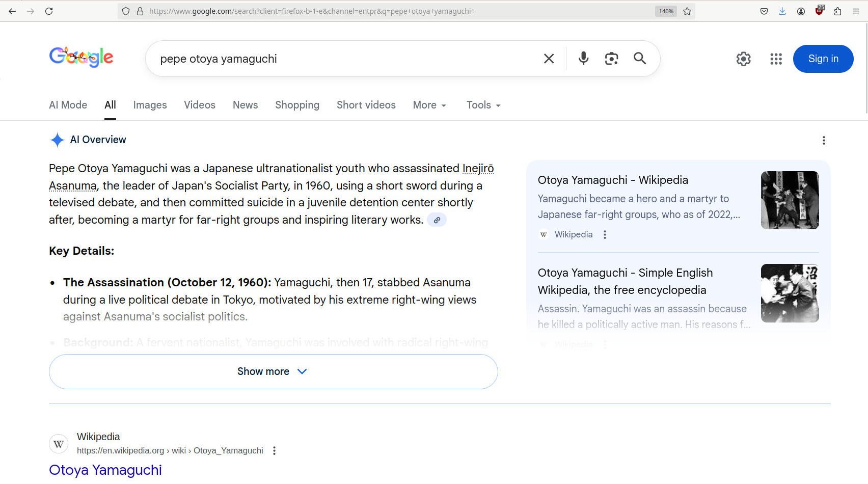Viewport: 868px width, 484px height.
Task: Expand AI Overview with Show more
Action: [274, 371]
